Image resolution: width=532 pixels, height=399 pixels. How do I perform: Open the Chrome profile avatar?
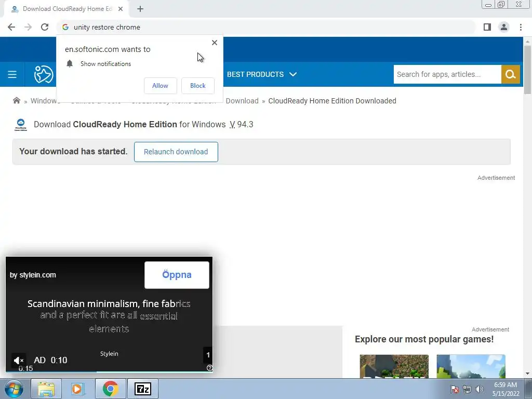click(504, 27)
